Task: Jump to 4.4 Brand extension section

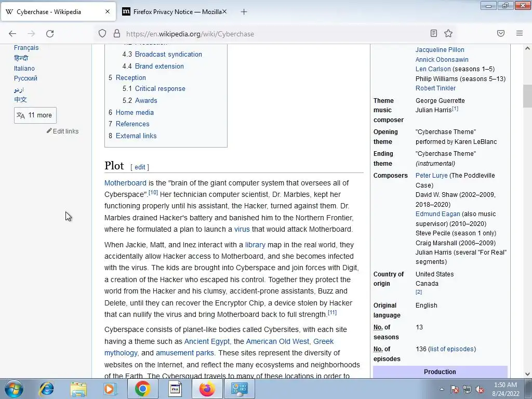Action: [x=153, y=66]
